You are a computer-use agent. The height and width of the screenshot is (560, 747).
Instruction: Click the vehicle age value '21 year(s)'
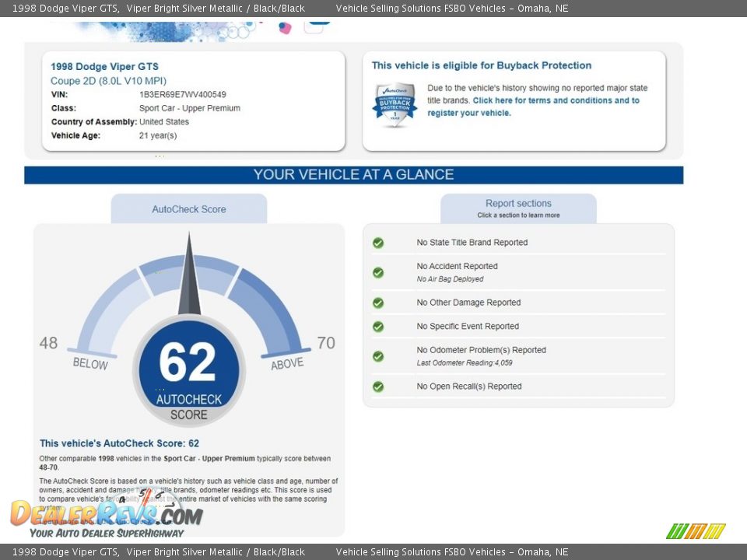coord(158,135)
